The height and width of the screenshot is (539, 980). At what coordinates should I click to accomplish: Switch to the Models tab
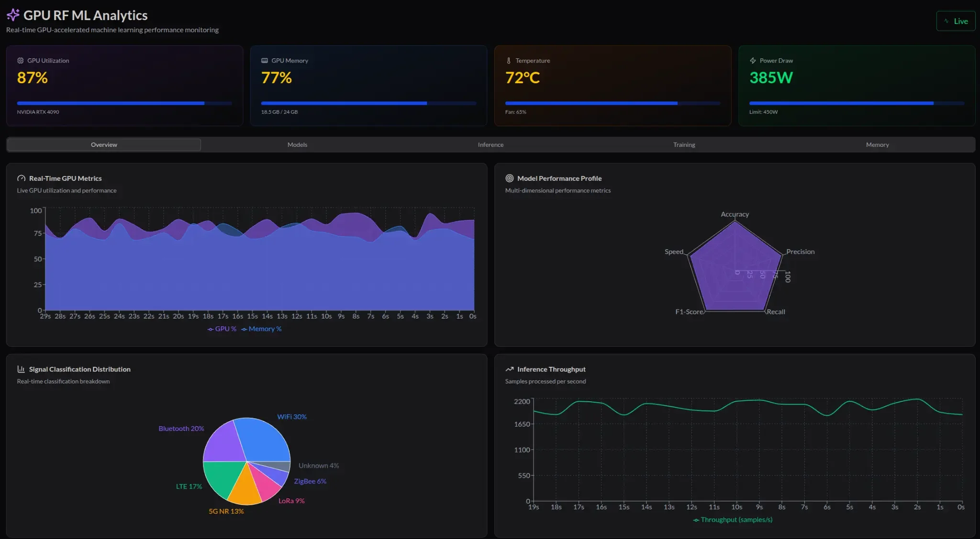point(297,145)
